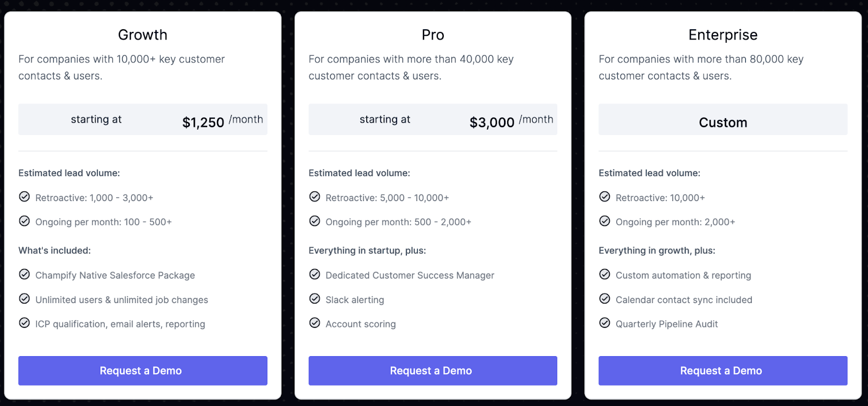The width and height of the screenshot is (868, 406).
Task: Click the Enterprise plan Request a Demo button
Action: click(723, 371)
